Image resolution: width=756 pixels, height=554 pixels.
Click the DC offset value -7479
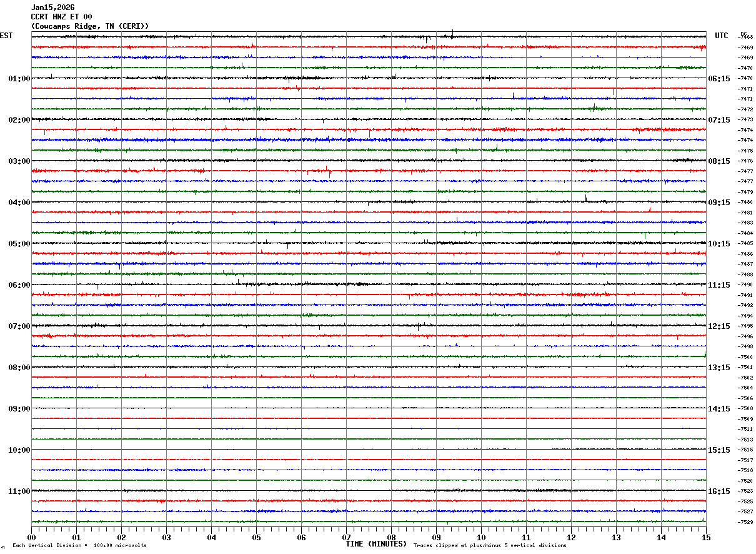745,192
